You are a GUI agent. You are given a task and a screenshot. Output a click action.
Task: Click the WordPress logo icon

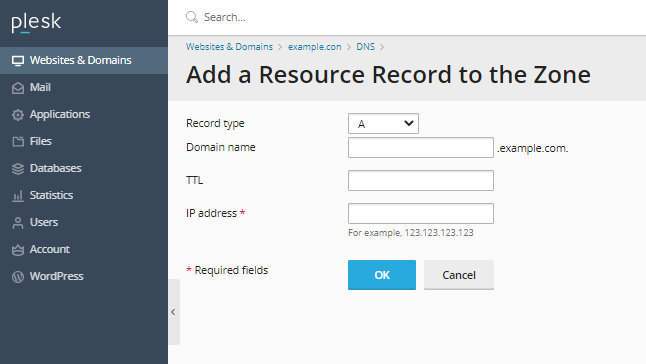pos(18,277)
